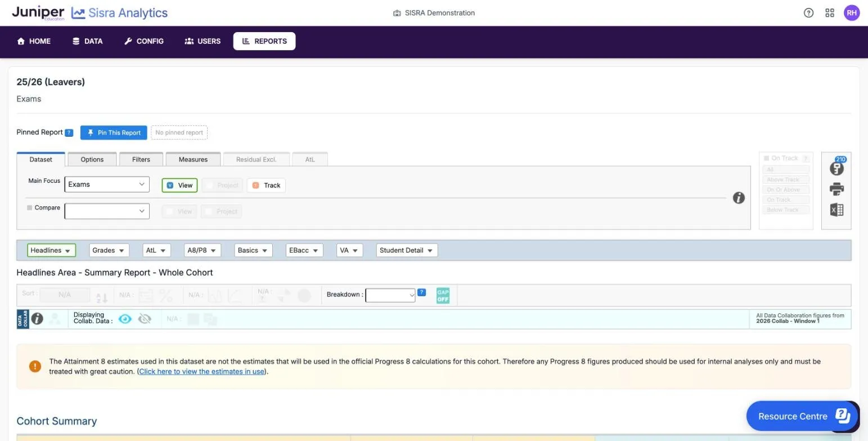Open the Resource Centre chat widget
The width and height of the screenshot is (868, 441).
tap(803, 416)
